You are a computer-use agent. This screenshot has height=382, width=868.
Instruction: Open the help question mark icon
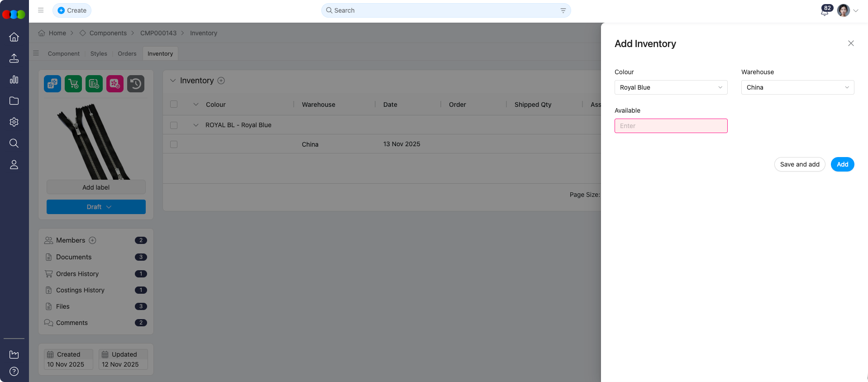coord(14,372)
